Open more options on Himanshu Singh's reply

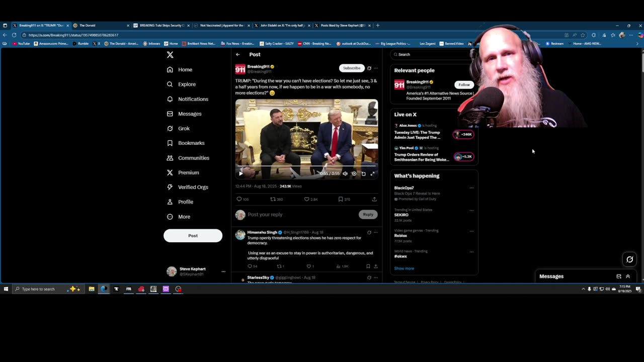376,233
